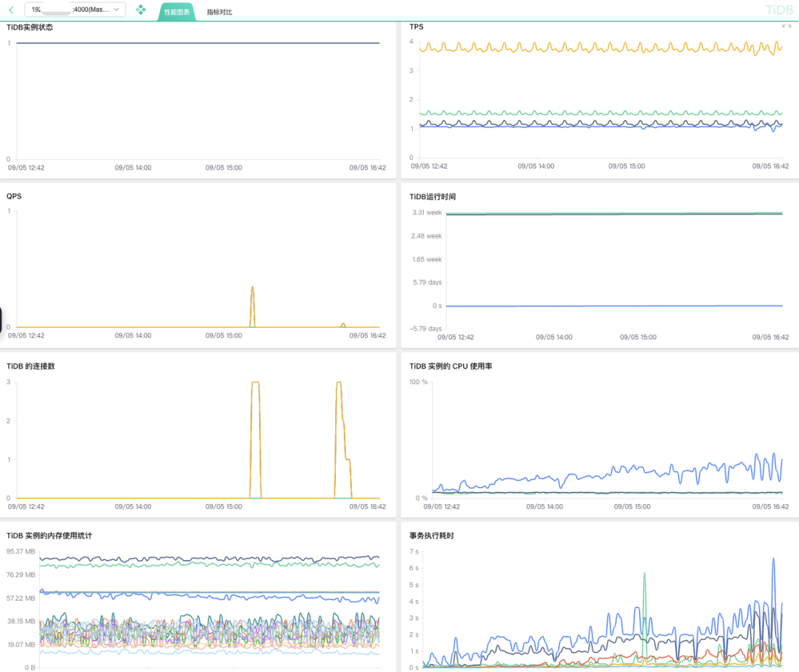
Task: Click the 95.37 MB axis label
Action: pyautogui.click(x=21, y=551)
